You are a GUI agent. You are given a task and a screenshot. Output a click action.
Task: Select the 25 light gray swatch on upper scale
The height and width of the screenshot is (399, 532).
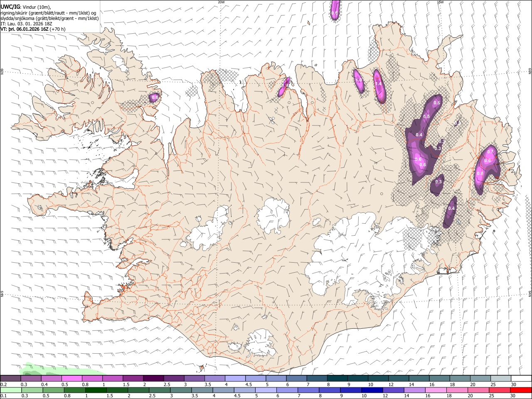click(500, 378)
